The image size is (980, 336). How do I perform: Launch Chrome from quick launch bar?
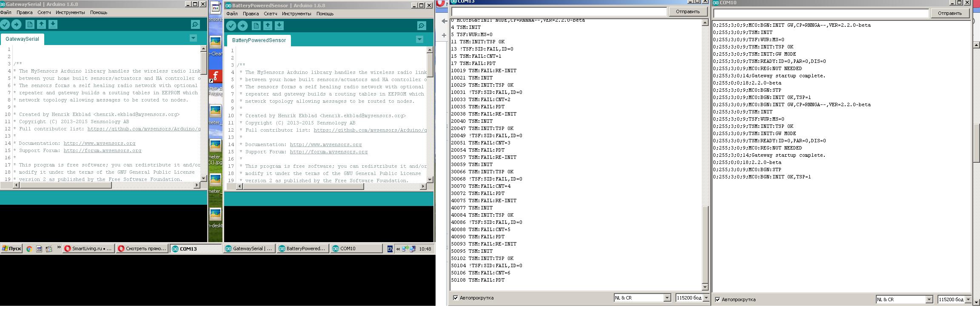(29, 249)
